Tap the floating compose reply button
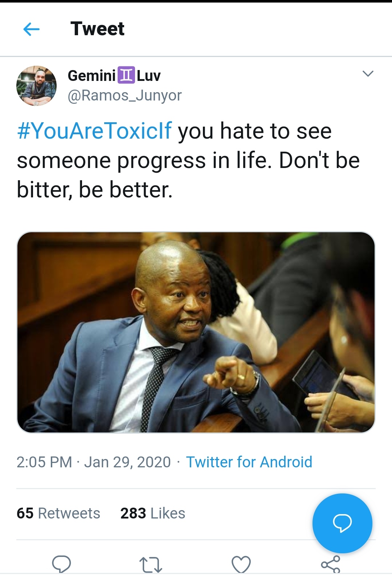 coord(342,523)
